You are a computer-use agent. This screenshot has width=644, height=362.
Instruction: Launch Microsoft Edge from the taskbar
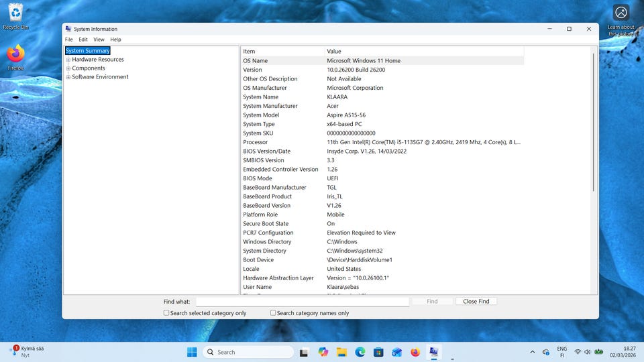pyautogui.click(x=360, y=352)
